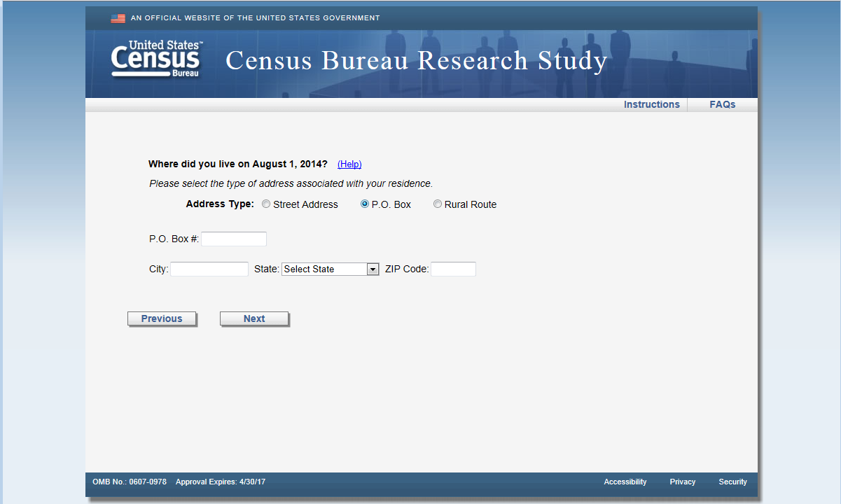Click into the P.O. Box # field
The height and width of the screenshot is (504, 841).
(x=234, y=239)
